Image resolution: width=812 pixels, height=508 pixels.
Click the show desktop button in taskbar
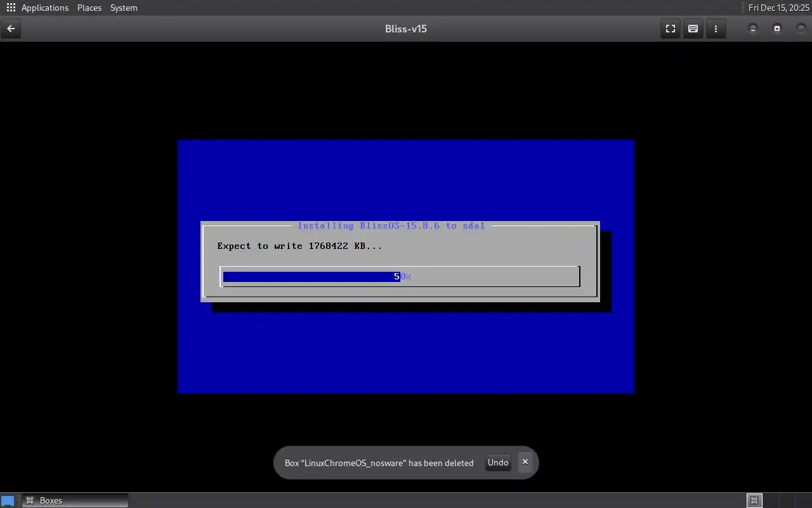tap(8, 500)
